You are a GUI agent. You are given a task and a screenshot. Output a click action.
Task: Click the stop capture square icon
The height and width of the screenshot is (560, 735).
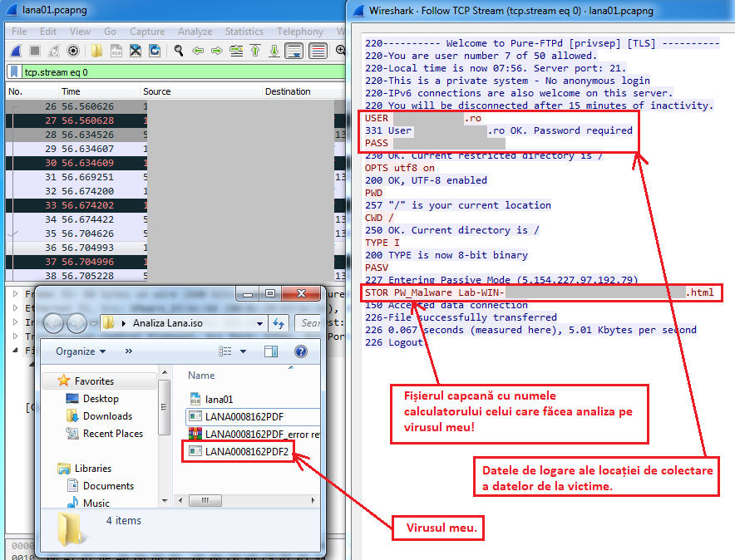pyautogui.click(x=35, y=51)
